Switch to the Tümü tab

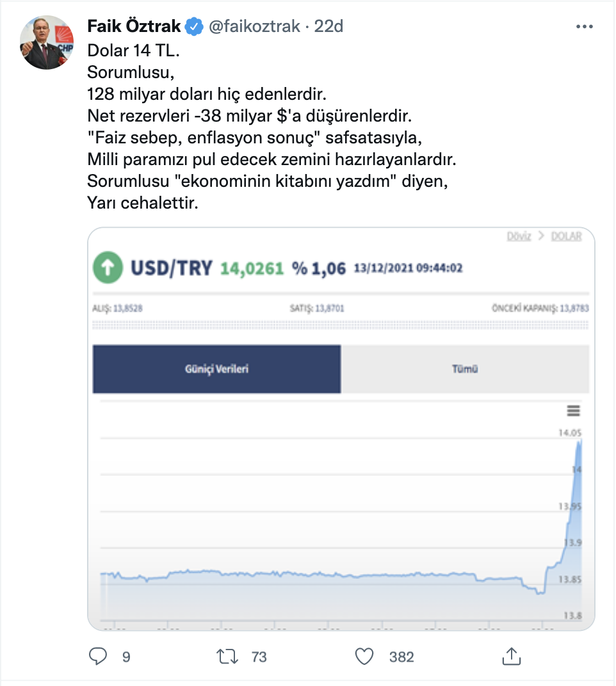[465, 369]
